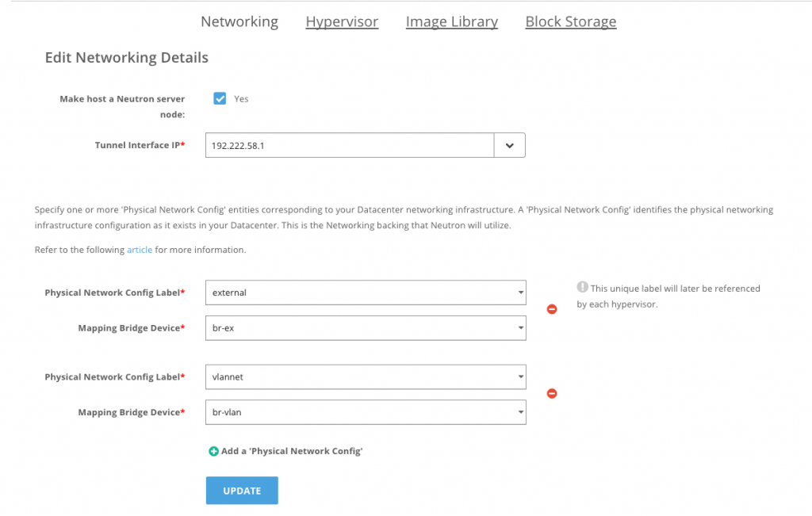
Task: Click the green plus icon to add config
Action: [x=213, y=451]
